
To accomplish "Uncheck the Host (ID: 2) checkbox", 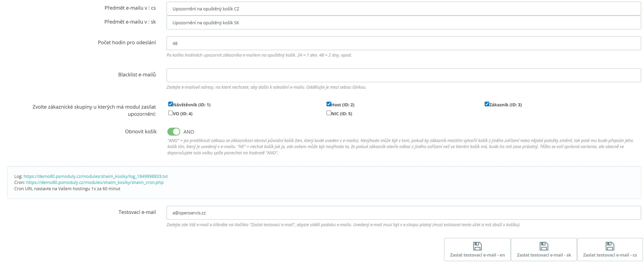I will 329,104.
